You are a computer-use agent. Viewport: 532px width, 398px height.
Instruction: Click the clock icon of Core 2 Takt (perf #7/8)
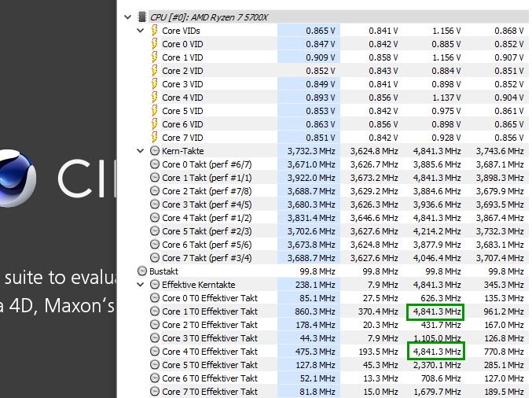click(155, 191)
